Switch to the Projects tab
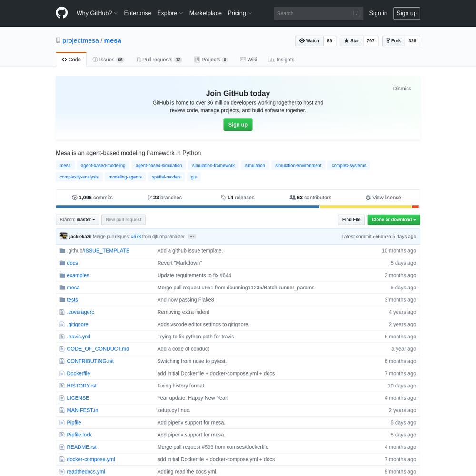The height and width of the screenshot is (476, 476). click(x=211, y=59)
